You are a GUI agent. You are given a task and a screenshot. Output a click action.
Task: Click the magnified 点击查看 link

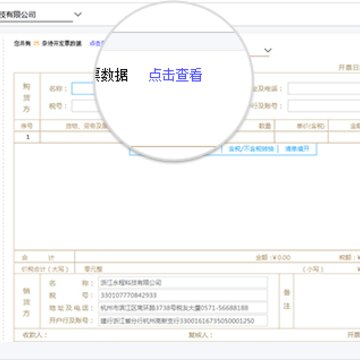click(175, 75)
